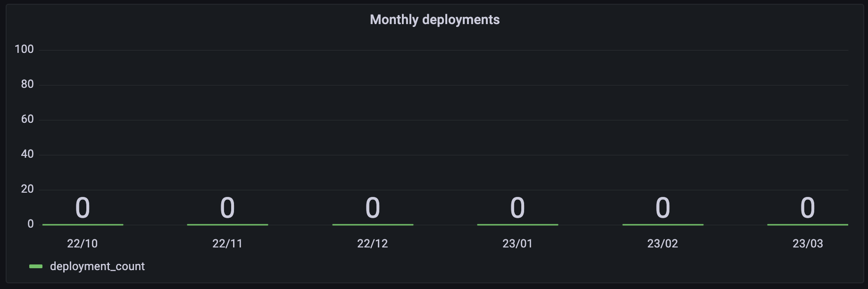Viewport: 868px width, 289px height.
Task: Click the 20 y-axis tick label
Action: [27, 189]
